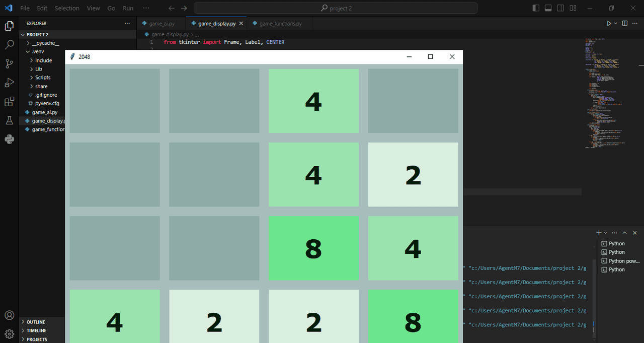This screenshot has height=343, width=644.
Task: Toggle primary side bar layout button
Action: [x=536, y=8]
